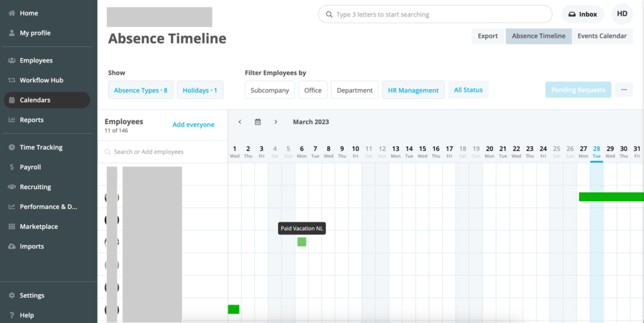
Task: Switch to Absence Timeline tab
Action: click(x=538, y=36)
